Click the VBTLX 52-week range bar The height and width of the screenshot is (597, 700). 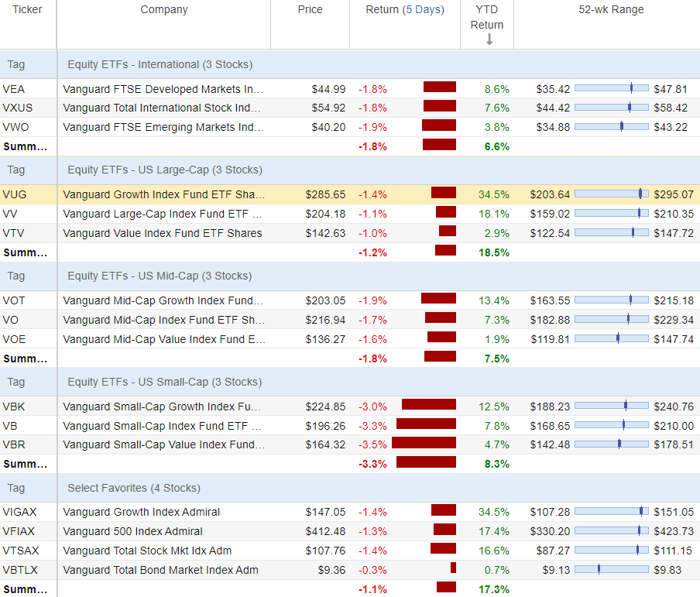(612, 569)
